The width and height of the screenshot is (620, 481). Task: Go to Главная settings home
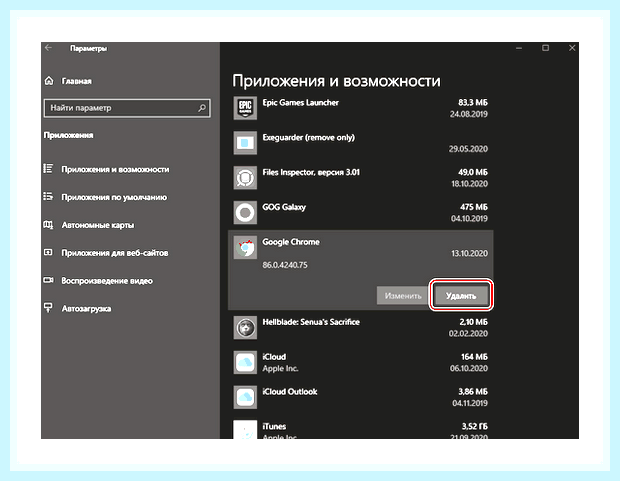click(x=76, y=81)
